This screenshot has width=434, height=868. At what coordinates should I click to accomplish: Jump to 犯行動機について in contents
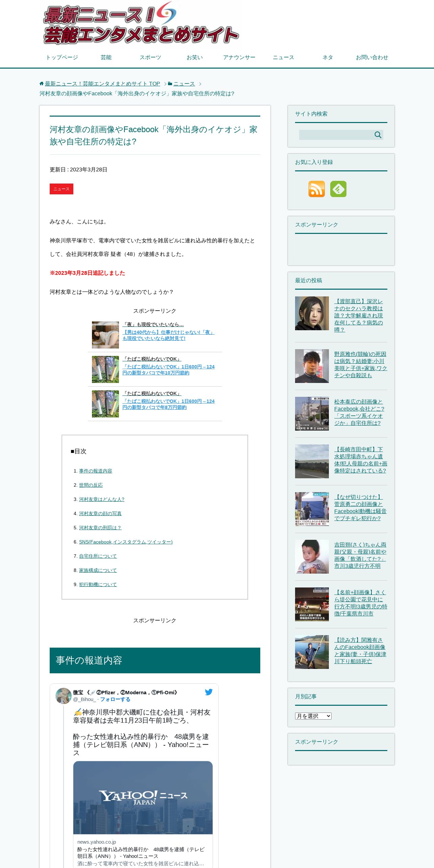98,584
